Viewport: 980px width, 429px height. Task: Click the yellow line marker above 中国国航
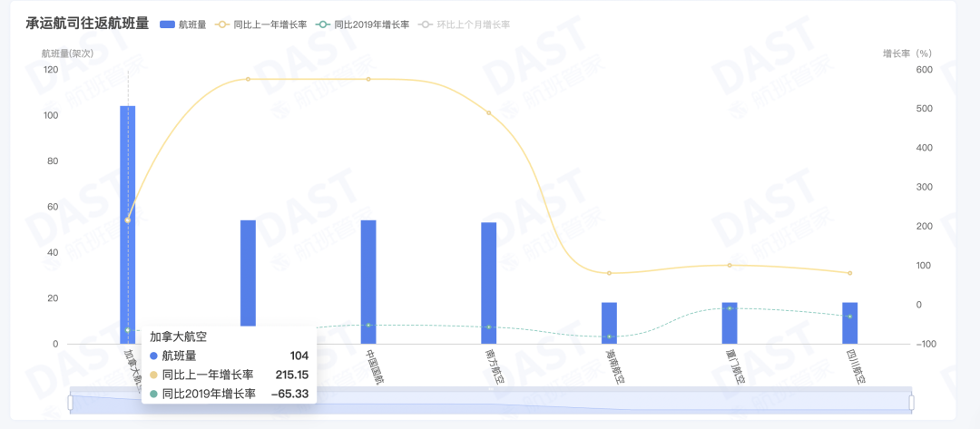point(368,79)
